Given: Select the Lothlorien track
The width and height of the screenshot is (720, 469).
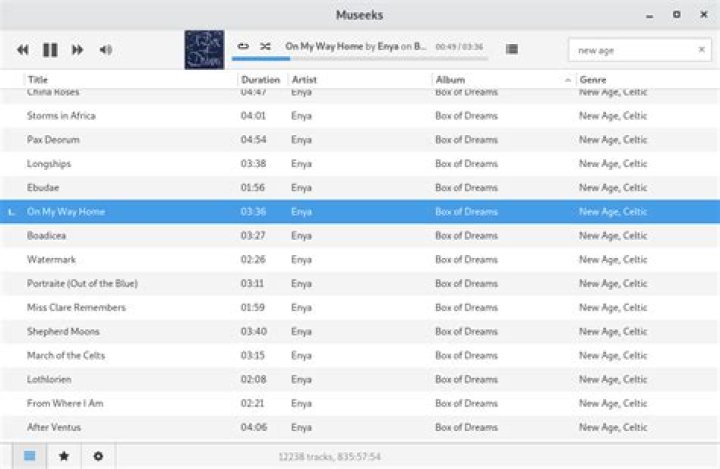Looking at the screenshot, I should [360, 379].
